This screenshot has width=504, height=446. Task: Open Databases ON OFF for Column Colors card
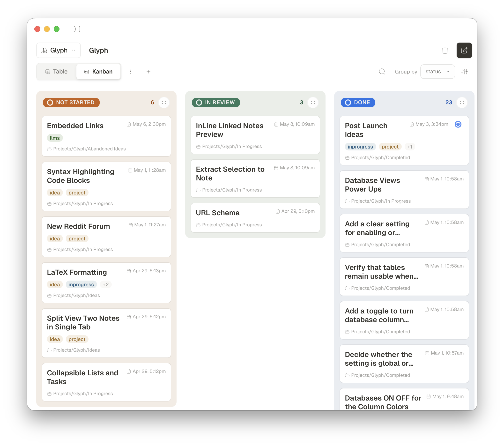click(x=404, y=399)
